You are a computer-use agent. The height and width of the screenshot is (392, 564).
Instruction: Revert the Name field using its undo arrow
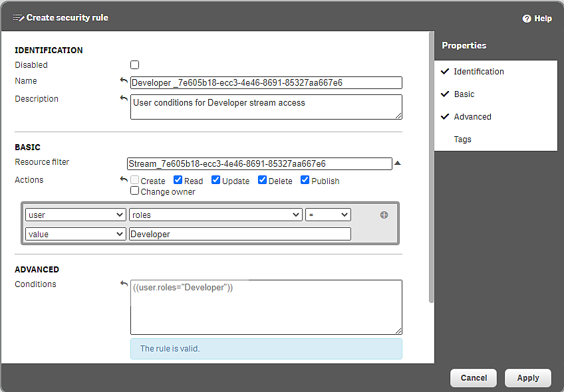pos(124,80)
